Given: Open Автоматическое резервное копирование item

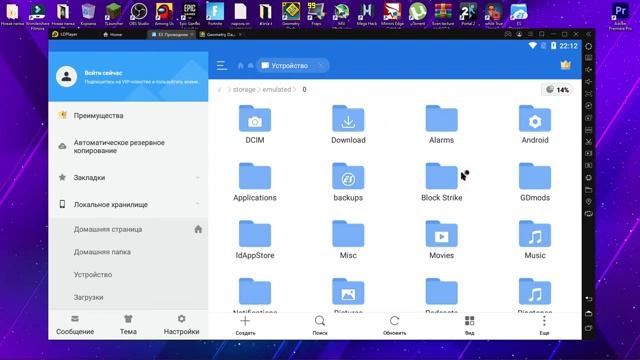Looking at the screenshot, I should click(128, 147).
